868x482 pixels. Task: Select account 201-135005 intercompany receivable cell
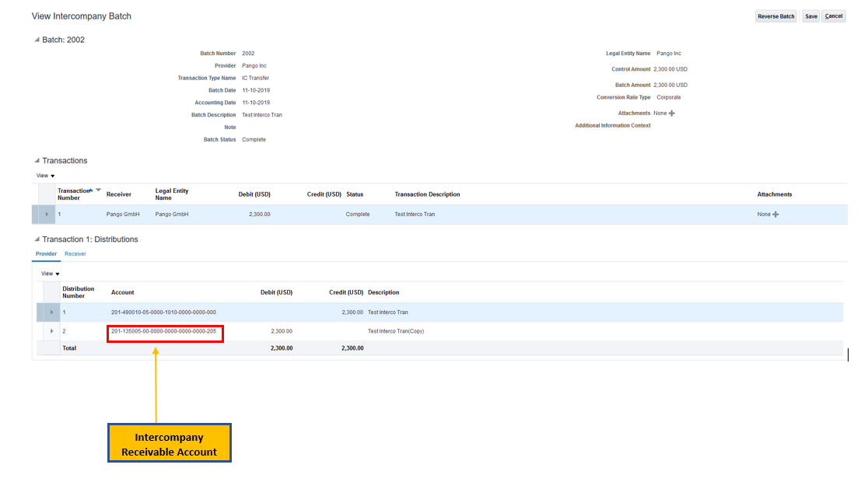[164, 331]
